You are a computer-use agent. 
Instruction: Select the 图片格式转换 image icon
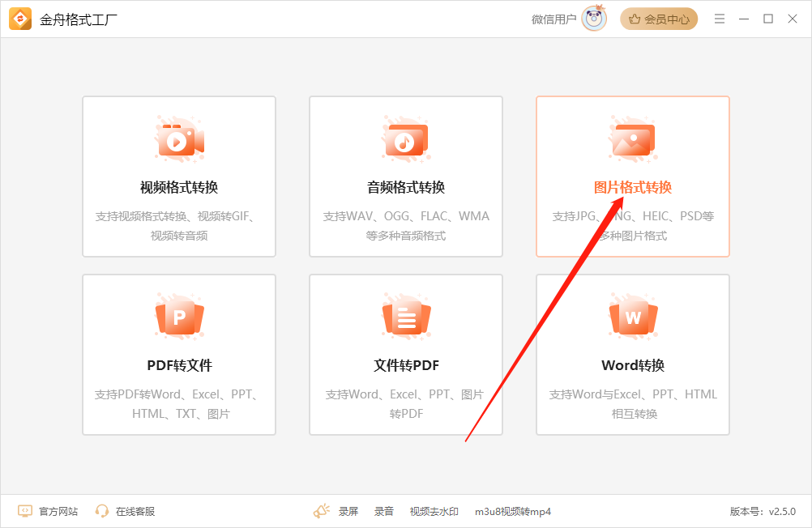(632, 140)
